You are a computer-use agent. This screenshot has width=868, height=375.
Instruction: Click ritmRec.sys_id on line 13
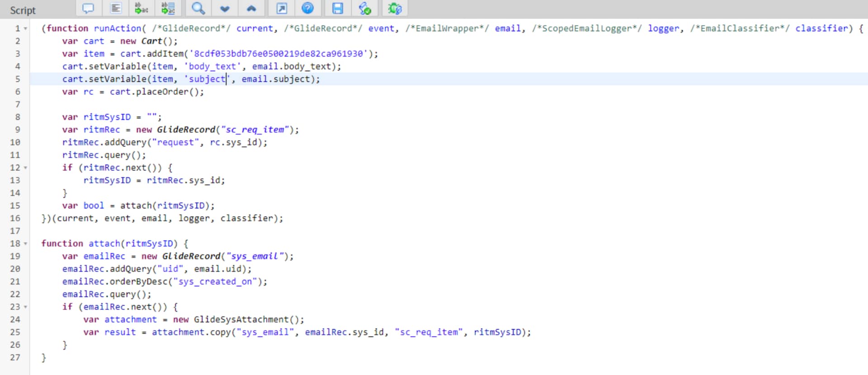pyautogui.click(x=183, y=180)
